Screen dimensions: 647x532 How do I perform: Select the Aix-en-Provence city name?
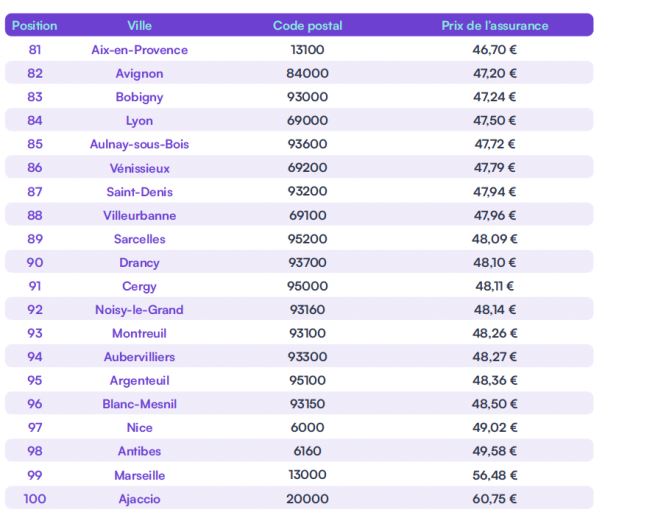coord(139,50)
